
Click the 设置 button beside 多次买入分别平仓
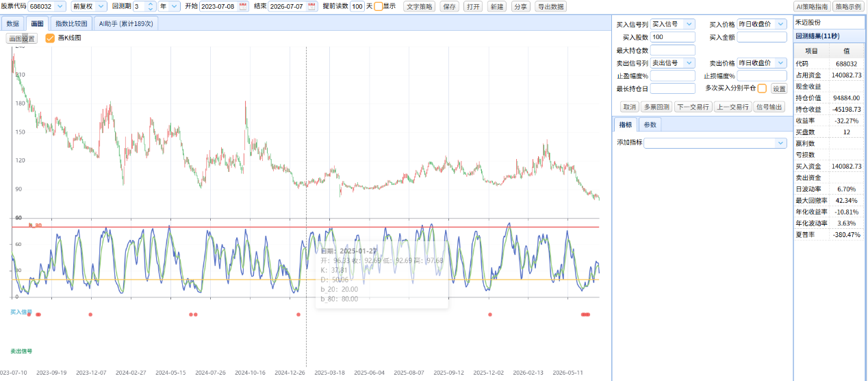tap(779, 88)
